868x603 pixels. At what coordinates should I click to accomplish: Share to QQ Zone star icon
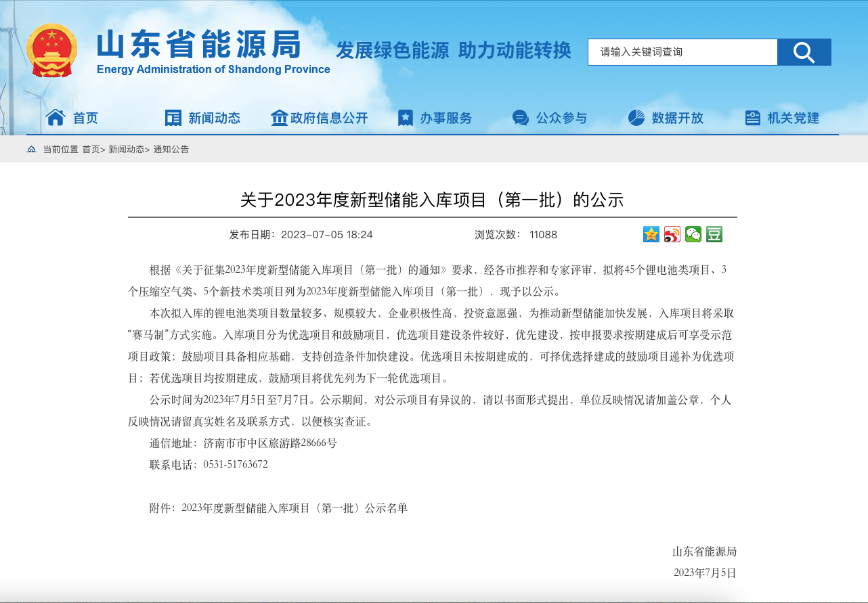[x=651, y=234]
